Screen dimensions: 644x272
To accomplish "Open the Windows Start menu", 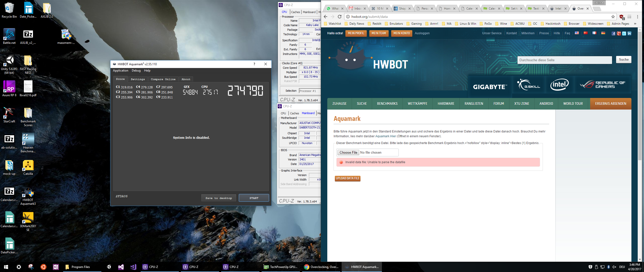I will tap(6, 267).
